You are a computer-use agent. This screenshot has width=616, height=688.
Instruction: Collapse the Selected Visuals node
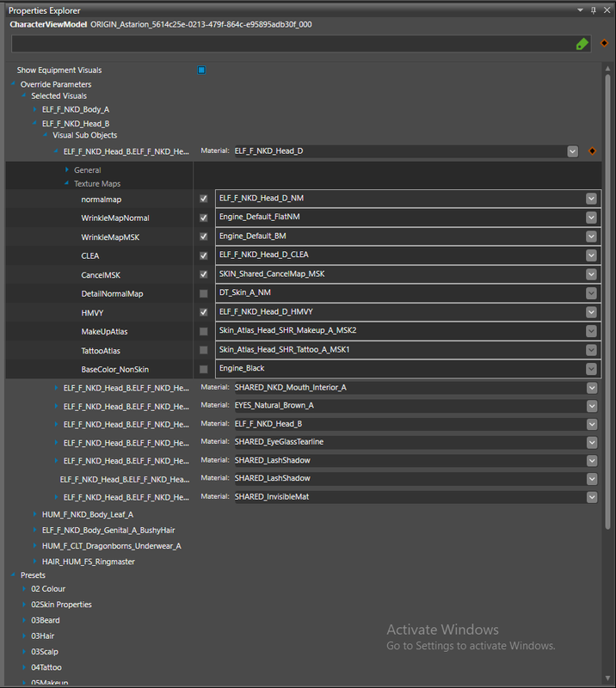point(24,95)
